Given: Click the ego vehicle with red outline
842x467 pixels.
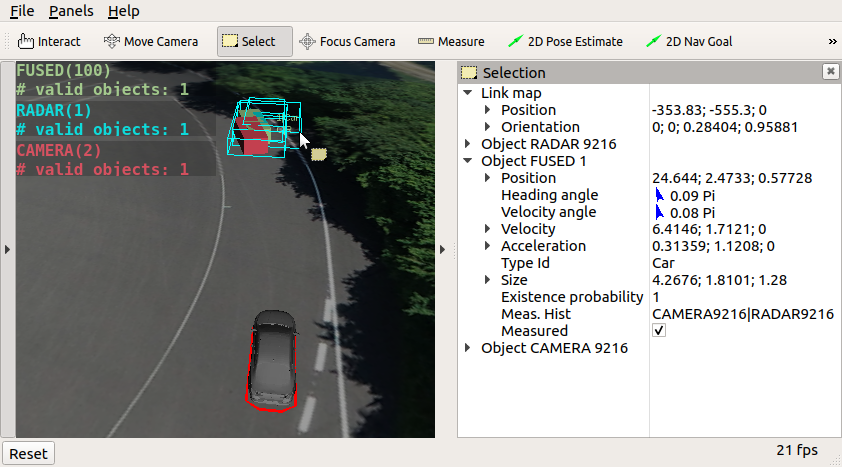Looking at the screenshot, I should tap(272, 361).
